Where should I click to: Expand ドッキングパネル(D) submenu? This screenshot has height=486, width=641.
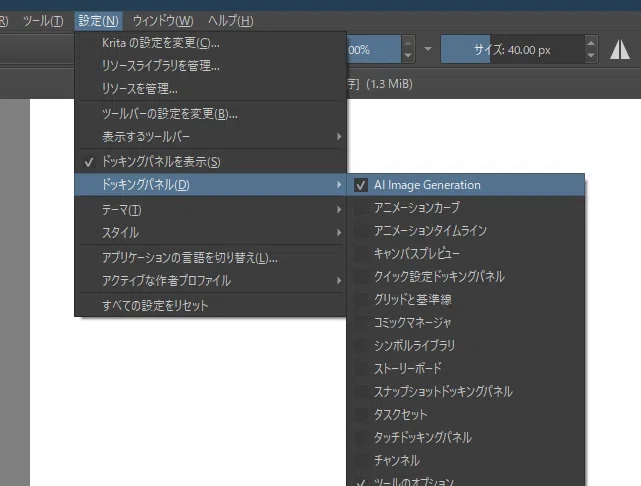coord(211,185)
